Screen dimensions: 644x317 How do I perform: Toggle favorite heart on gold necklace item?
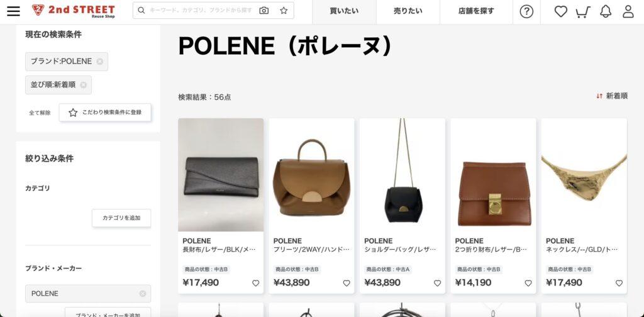[619, 283]
